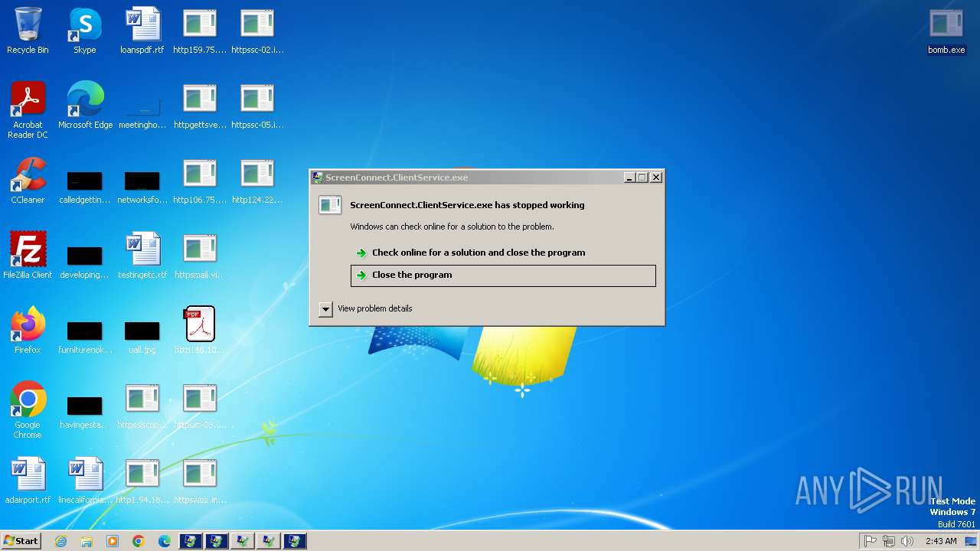Select the adairport.rtf document
The width and height of the screenshot is (980, 551).
28,481
